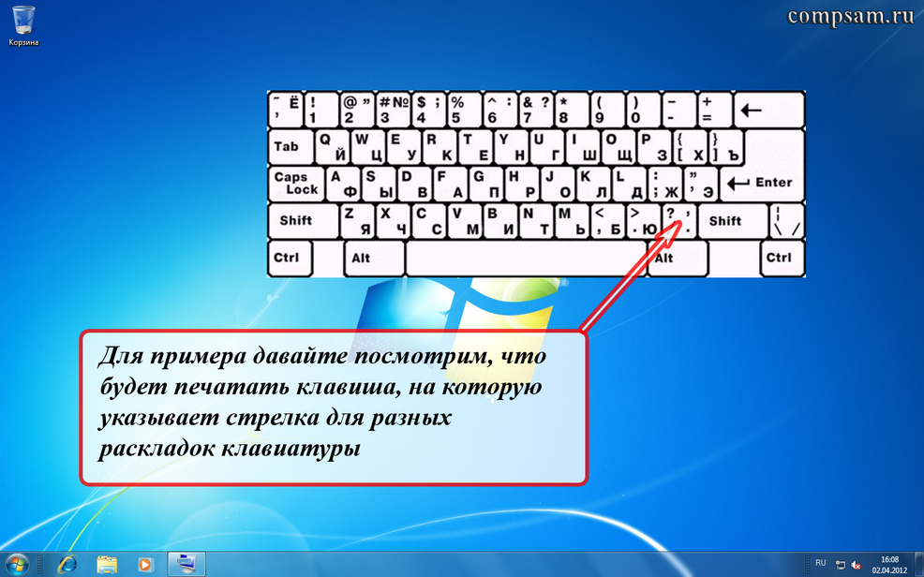Click the muted volume speaker icon
Viewport: 924px width, 577px height.
[857, 565]
